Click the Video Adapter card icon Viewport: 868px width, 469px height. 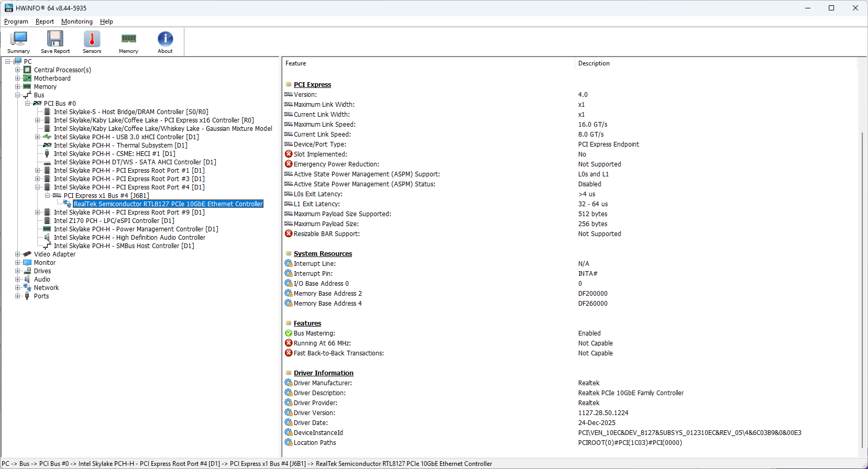coord(27,254)
